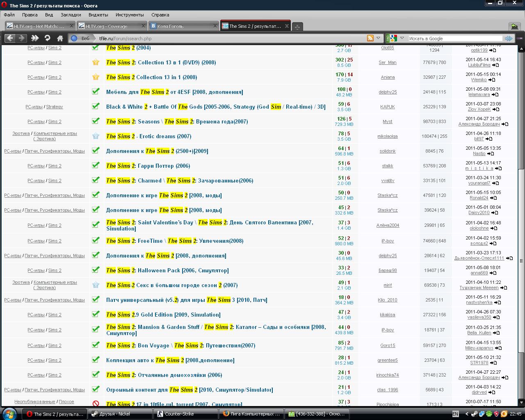Image resolution: width=525 pixels, height=420 pixels.
Task: Switch to the Коля Гоголь tab
Action: 183,26
